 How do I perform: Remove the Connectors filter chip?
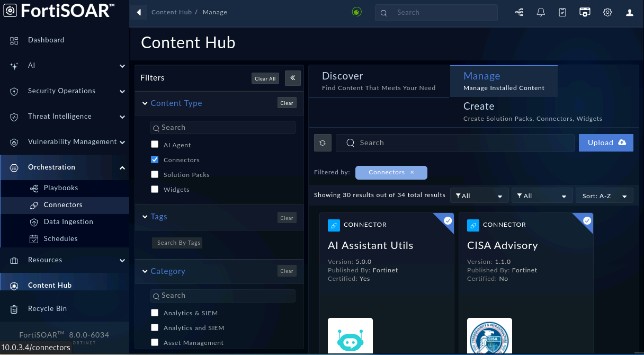point(412,172)
